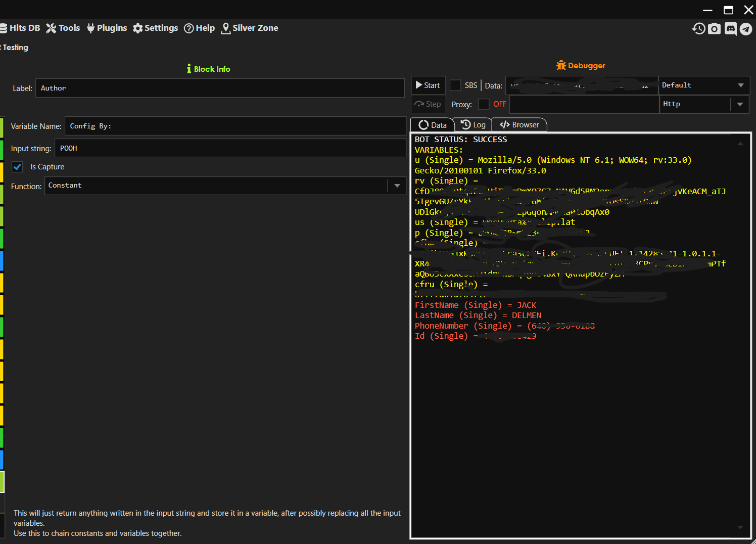
Task: Uncheck the Is Capture checkbox
Action: coord(18,167)
